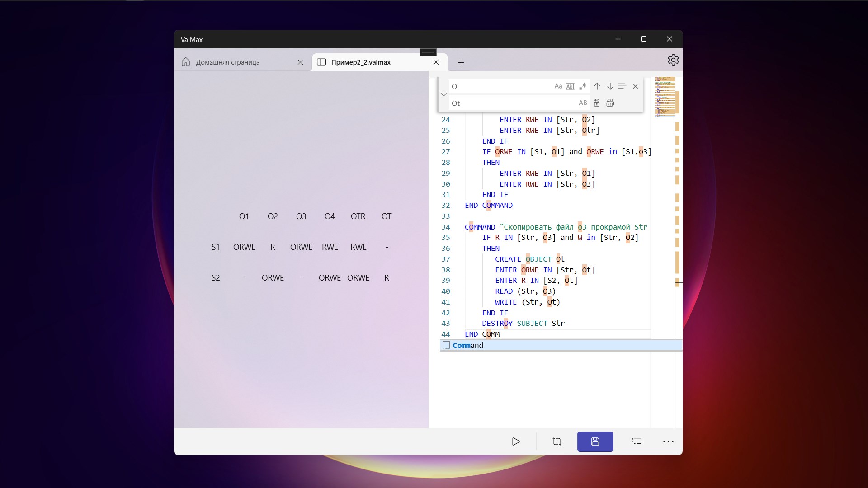This screenshot has height=488, width=868.
Task: Toggle Match Case (Aa) in find box
Action: tap(558, 86)
